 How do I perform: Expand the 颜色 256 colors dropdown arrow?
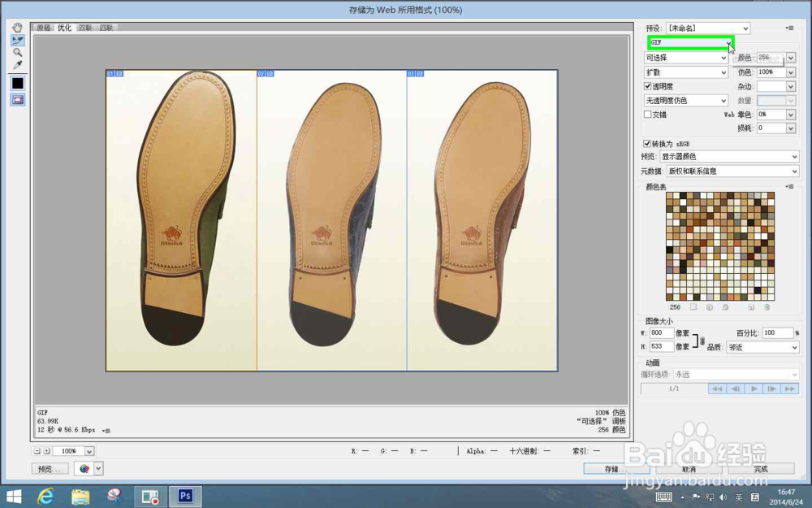click(x=791, y=58)
